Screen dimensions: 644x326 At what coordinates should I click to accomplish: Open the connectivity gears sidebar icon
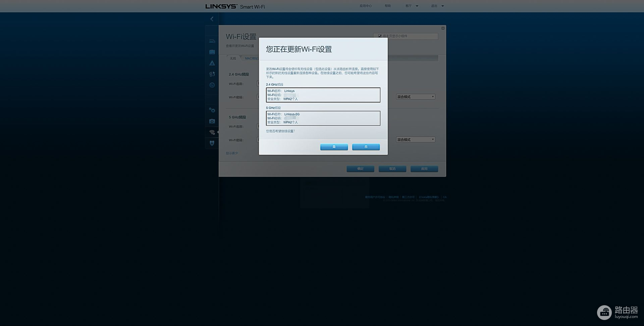coord(212,110)
